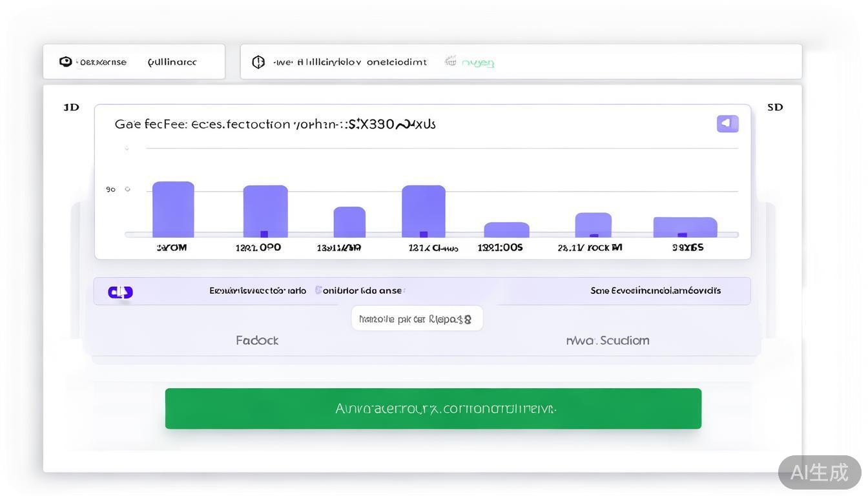This screenshot has height=496, width=868.
Task: Click the 'SD' range label right of chart
Action: [775, 107]
